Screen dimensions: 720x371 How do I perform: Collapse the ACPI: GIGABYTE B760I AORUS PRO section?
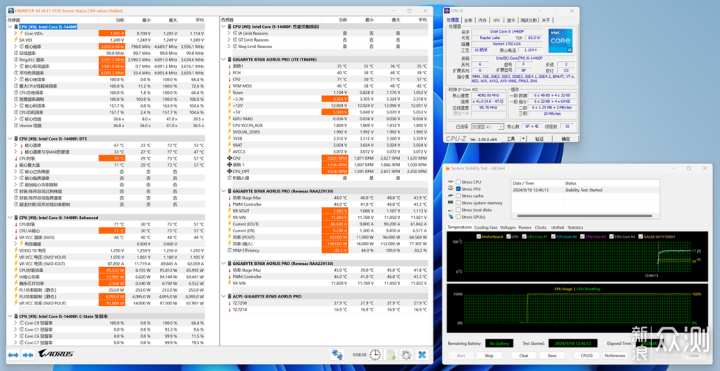click(x=224, y=296)
